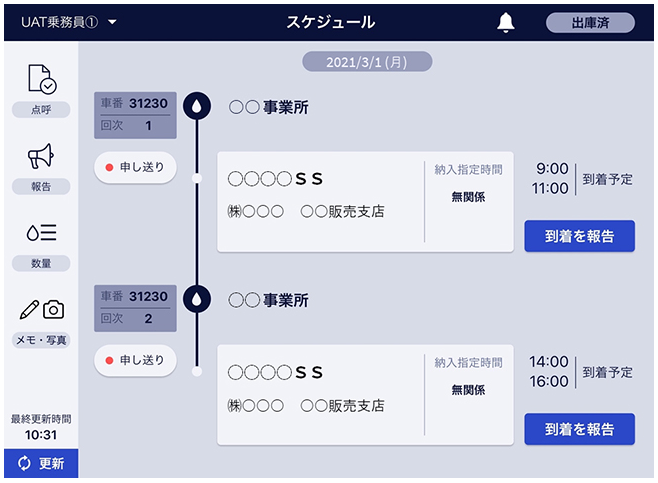Open the 数量 droplet list icon

pyautogui.click(x=41, y=232)
